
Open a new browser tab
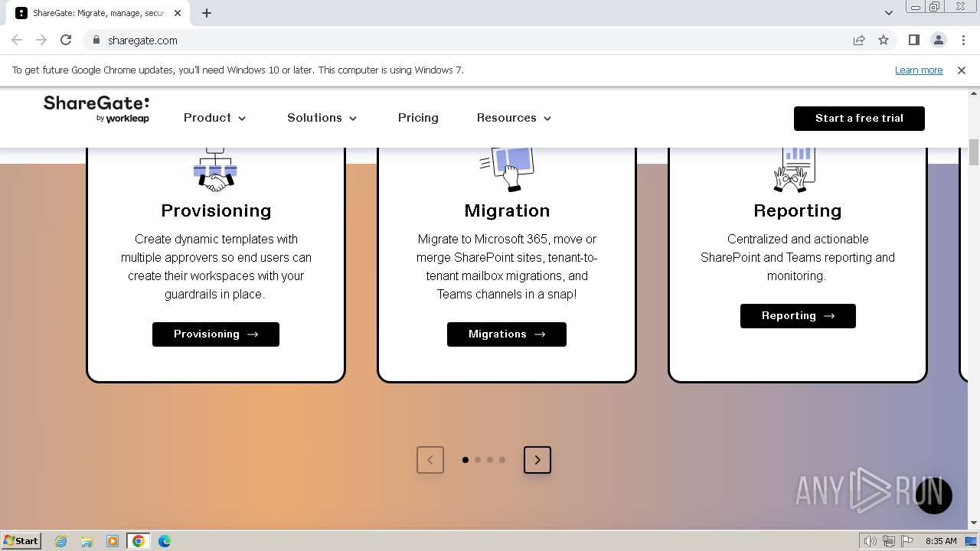click(207, 13)
